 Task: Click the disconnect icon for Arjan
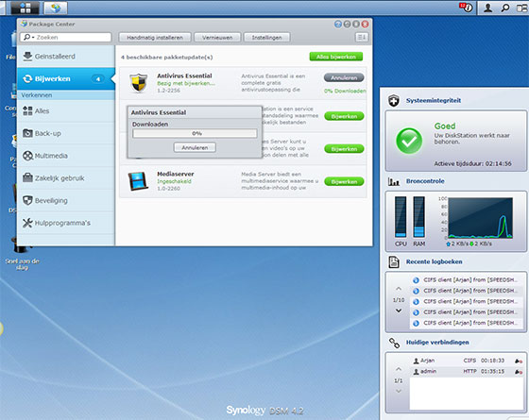[x=519, y=361]
